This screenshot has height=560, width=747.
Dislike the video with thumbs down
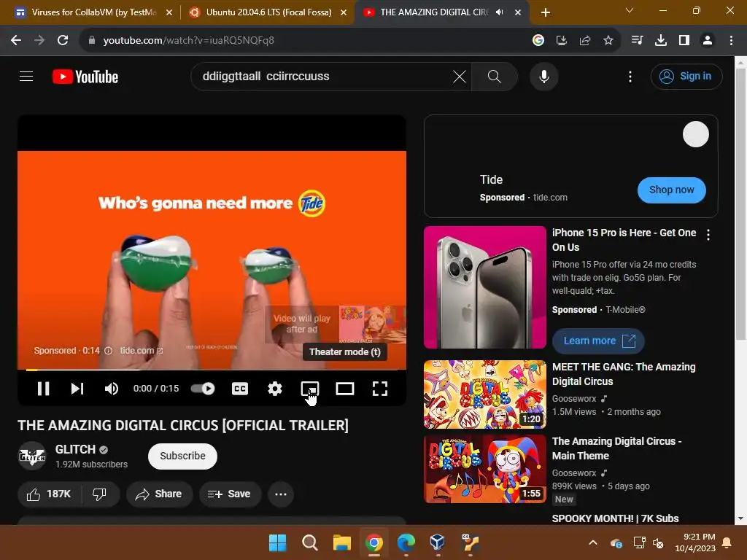click(x=99, y=494)
